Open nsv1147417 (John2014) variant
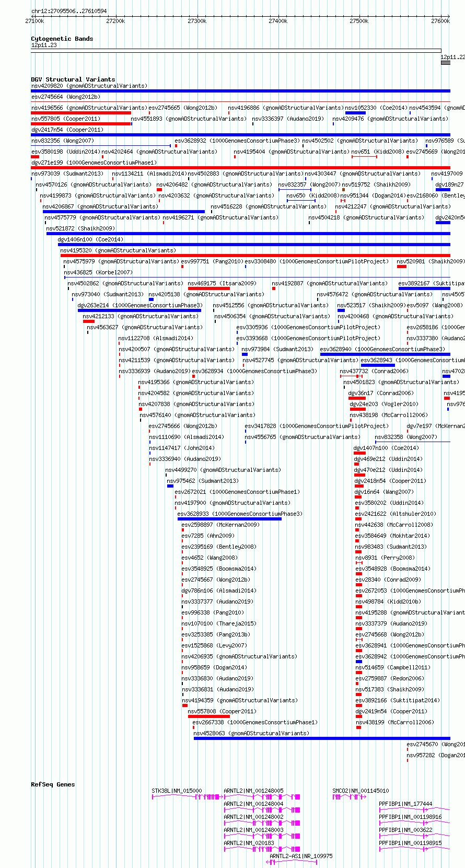Image resolution: width=465 pixels, height=868 pixels. pos(182,448)
